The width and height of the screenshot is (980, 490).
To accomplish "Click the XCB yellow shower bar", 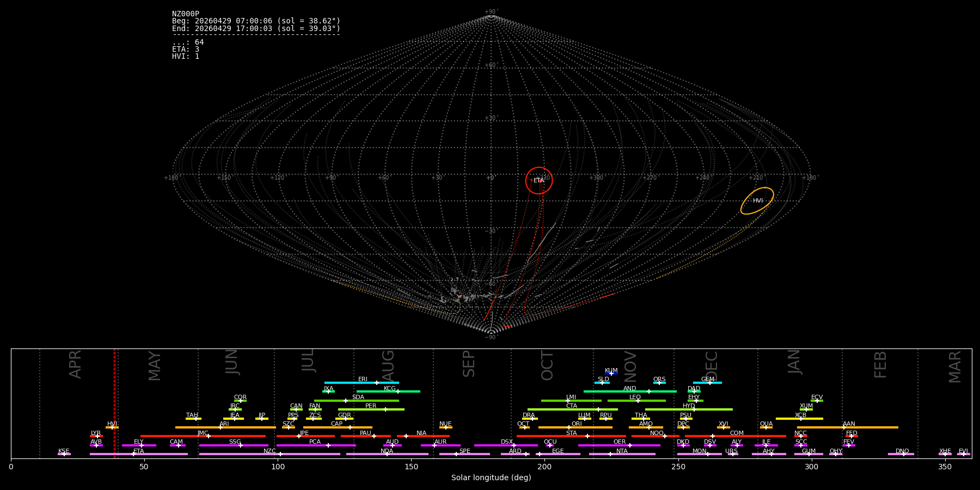I will click(x=799, y=419).
